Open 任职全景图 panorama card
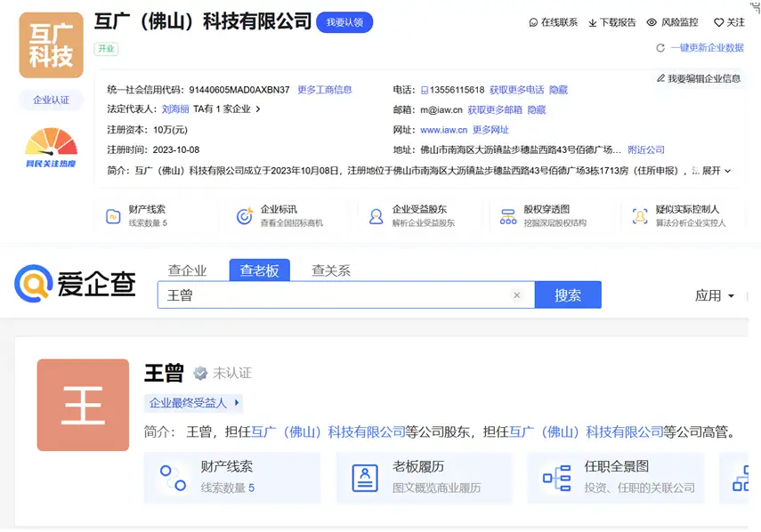This screenshot has width=761, height=532. click(x=616, y=478)
